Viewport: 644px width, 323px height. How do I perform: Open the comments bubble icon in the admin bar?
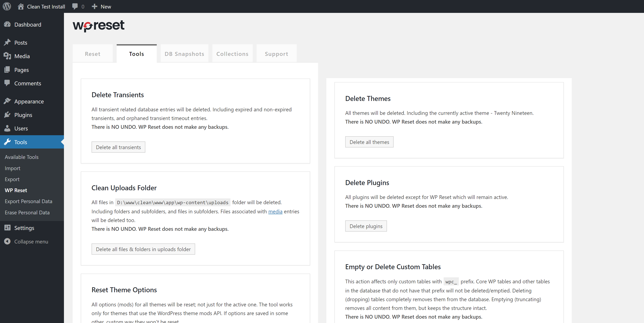pyautogui.click(x=75, y=6)
